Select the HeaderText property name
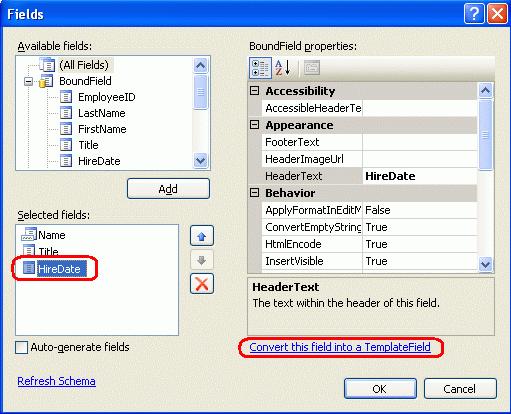The image size is (511, 414). (294, 176)
